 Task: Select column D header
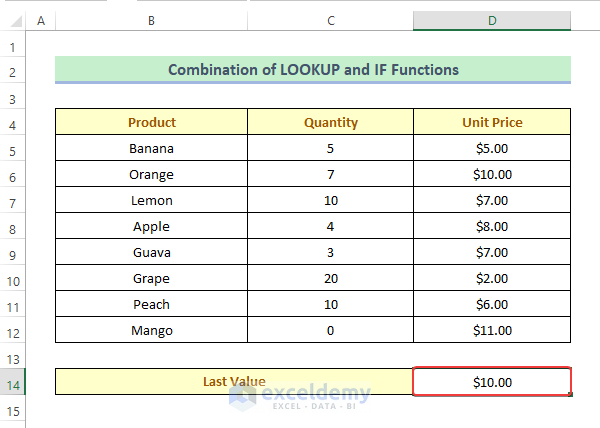tap(491, 21)
